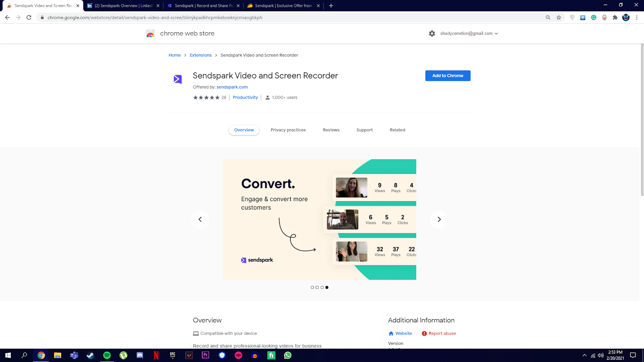Show the previous carousel screenshot
This screenshot has width=644, height=362.
(x=200, y=220)
